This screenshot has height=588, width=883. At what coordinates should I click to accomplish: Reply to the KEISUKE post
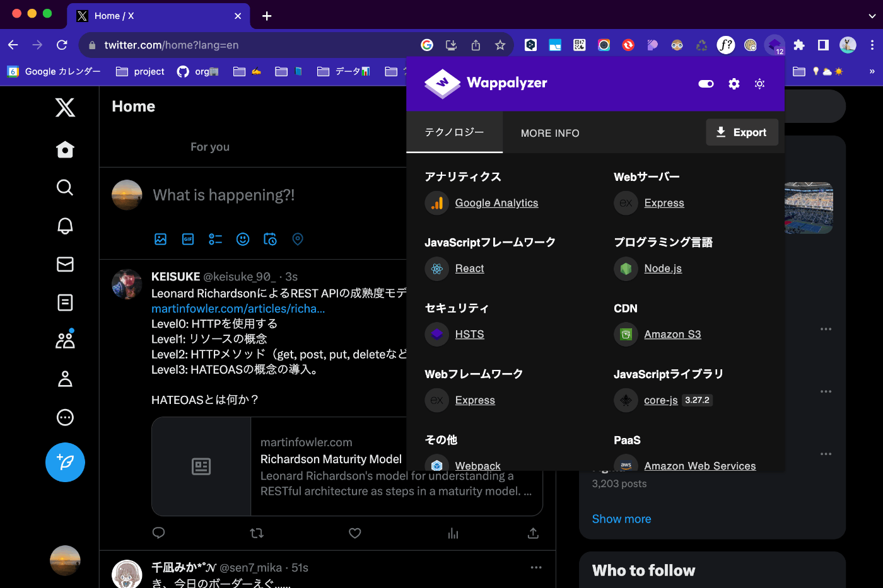pyautogui.click(x=159, y=533)
